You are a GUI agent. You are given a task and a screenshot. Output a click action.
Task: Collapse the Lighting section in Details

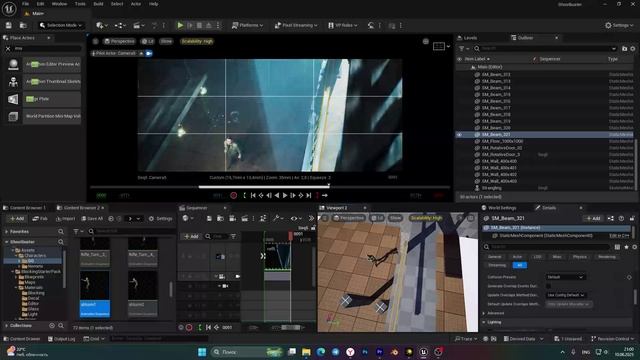click(484, 322)
